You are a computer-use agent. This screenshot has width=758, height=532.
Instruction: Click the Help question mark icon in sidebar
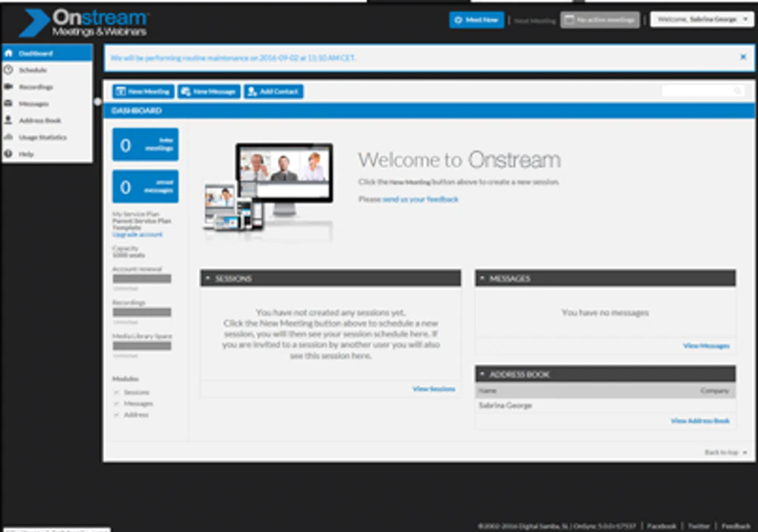(8, 154)
